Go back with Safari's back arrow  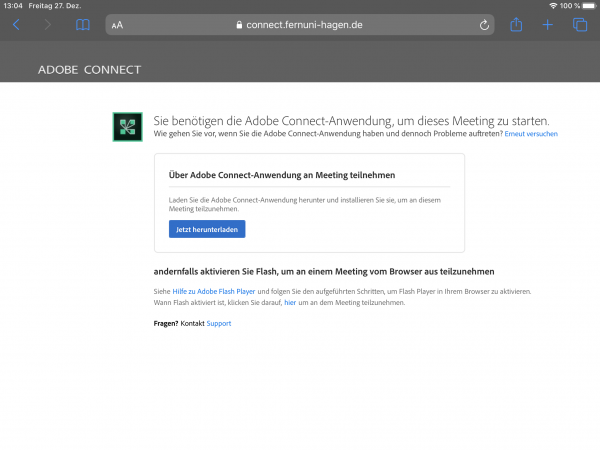click(x=16, y=24)
